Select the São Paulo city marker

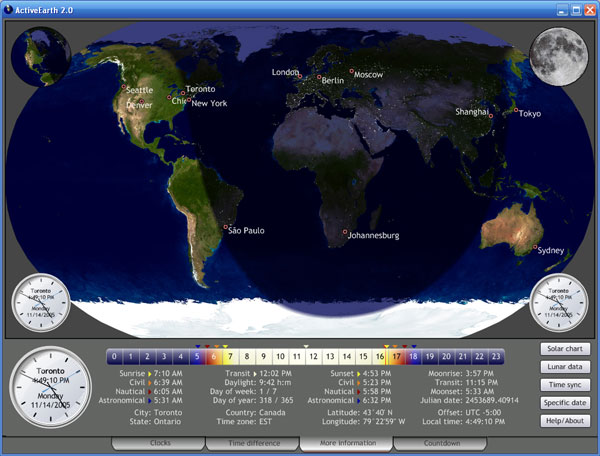(x=225, y=227)
